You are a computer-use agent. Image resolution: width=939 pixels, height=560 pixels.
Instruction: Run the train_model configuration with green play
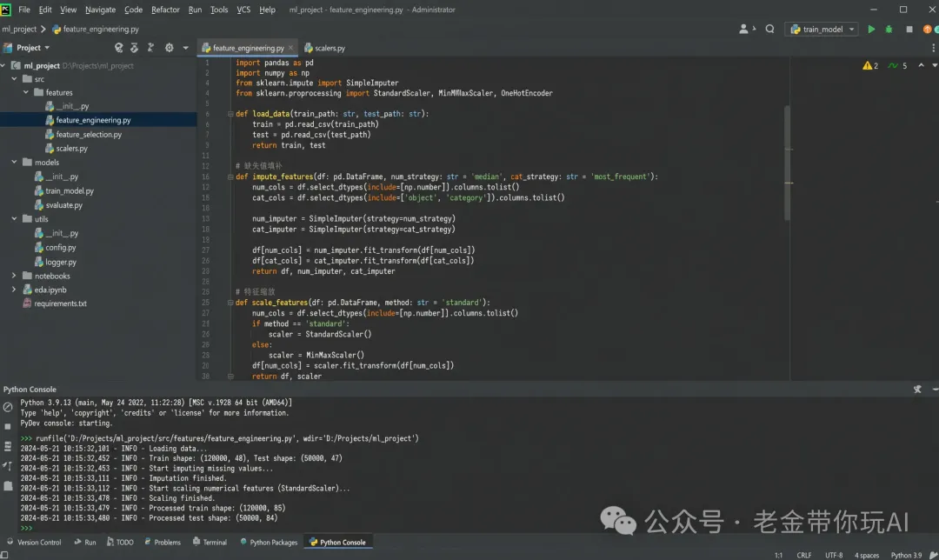[x=871, y=30]
